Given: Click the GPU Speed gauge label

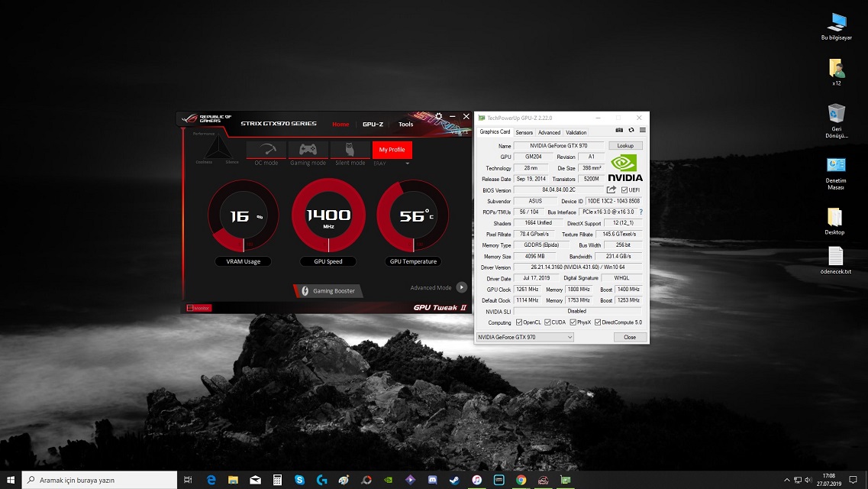Looking at the screenshot, I should [x=328, y=261].
